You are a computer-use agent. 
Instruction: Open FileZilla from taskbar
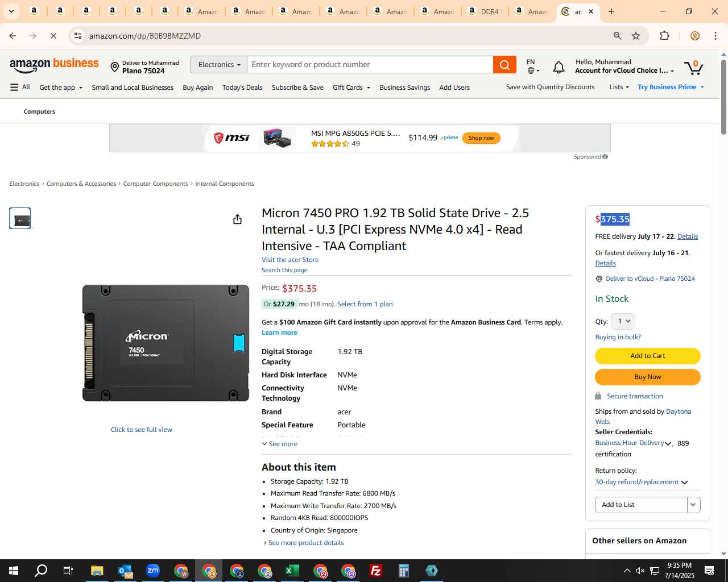click(376, 571)
